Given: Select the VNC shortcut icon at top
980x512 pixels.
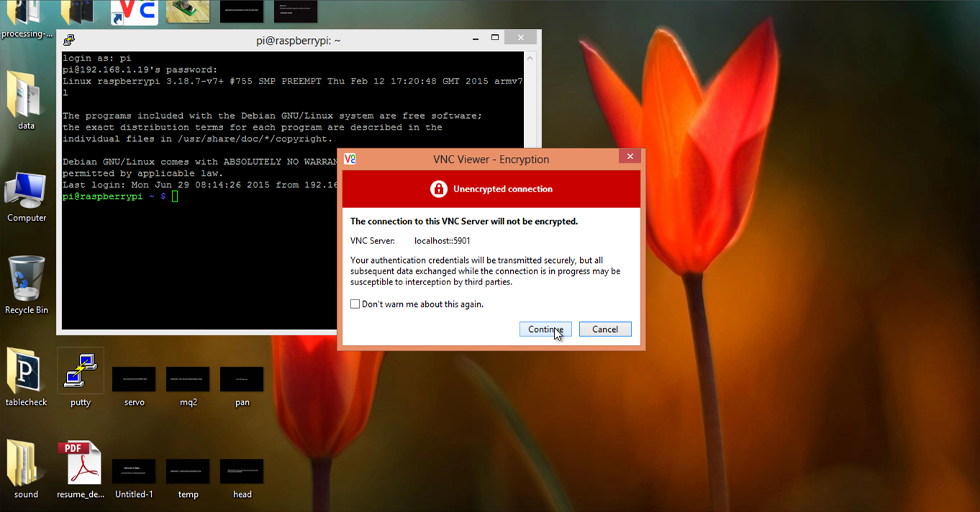Looking at the screenshot, I should click(135, 12).
